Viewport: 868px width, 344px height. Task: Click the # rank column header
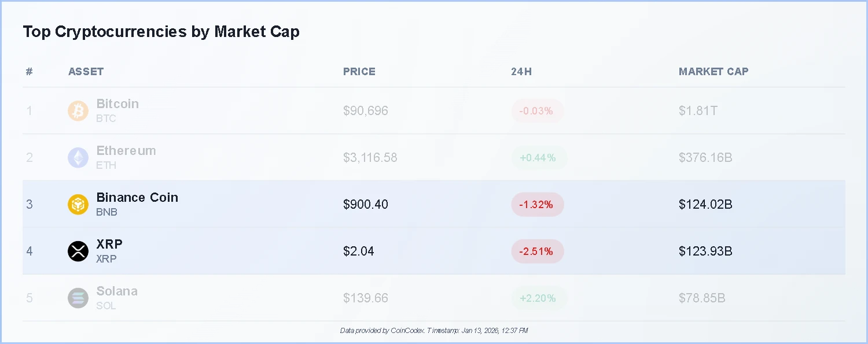[30, 72]
